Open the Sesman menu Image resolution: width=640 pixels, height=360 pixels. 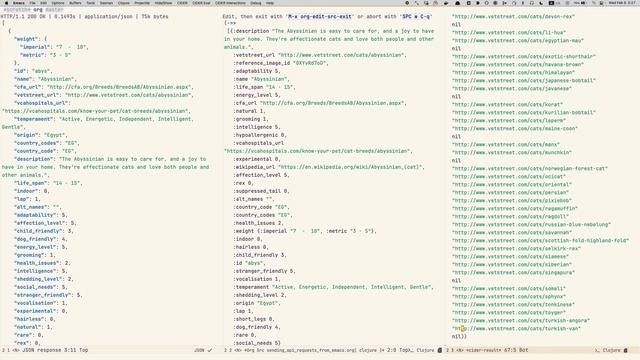[x=106, y=3]
